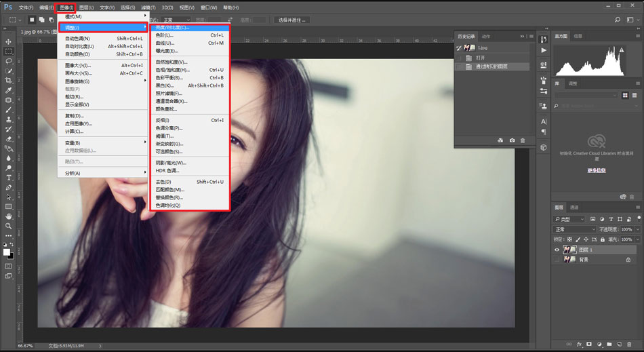Create new snapshot with camera icon
The image size is (644, 352).
(x=512, y=140)
